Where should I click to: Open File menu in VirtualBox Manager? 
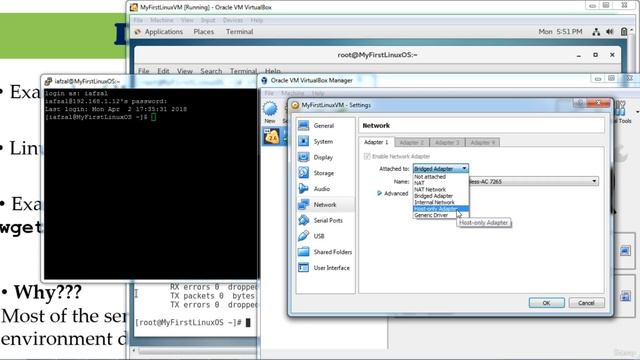click(x=269, y=93)
